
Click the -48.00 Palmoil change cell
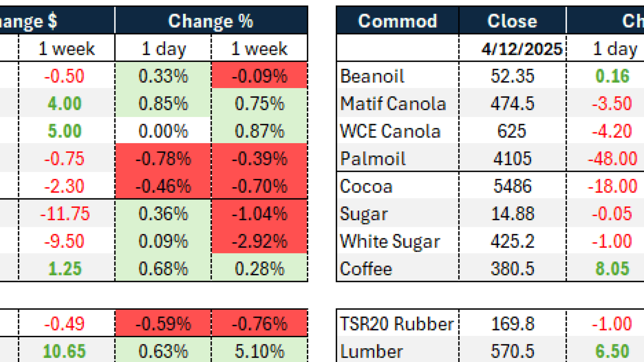(612, 158)
